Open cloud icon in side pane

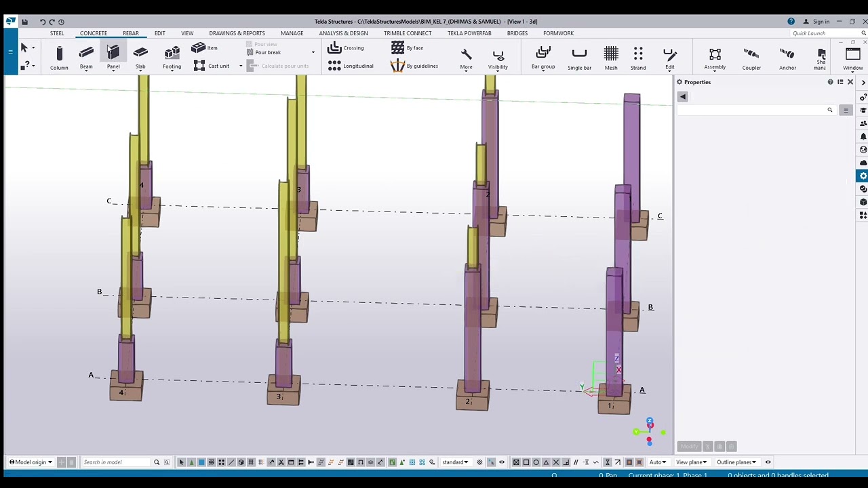point(863,163)
